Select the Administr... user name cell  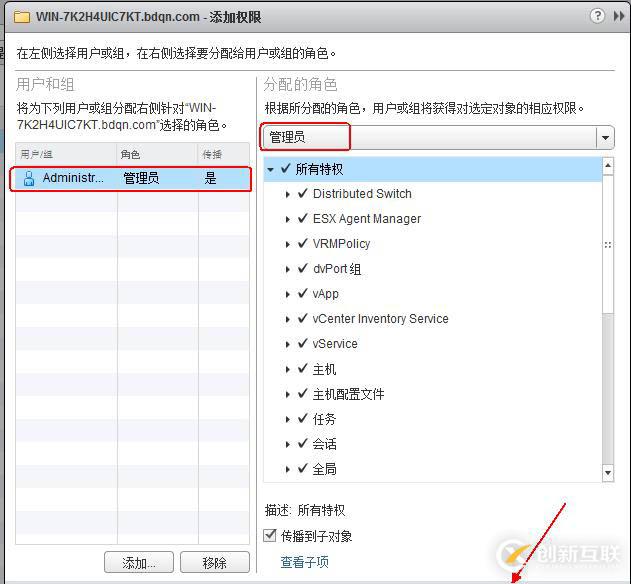click(x=73, y=178)
